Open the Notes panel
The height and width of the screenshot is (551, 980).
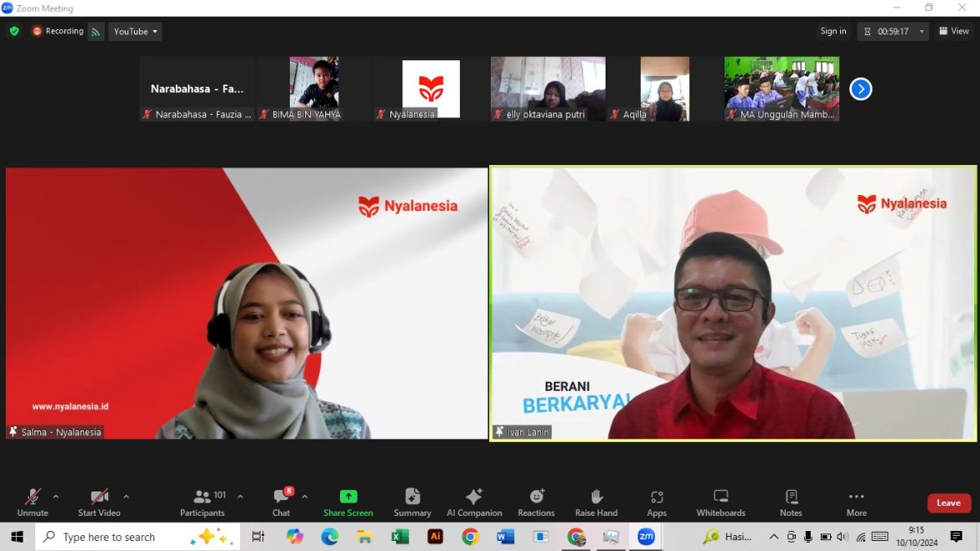791,502
